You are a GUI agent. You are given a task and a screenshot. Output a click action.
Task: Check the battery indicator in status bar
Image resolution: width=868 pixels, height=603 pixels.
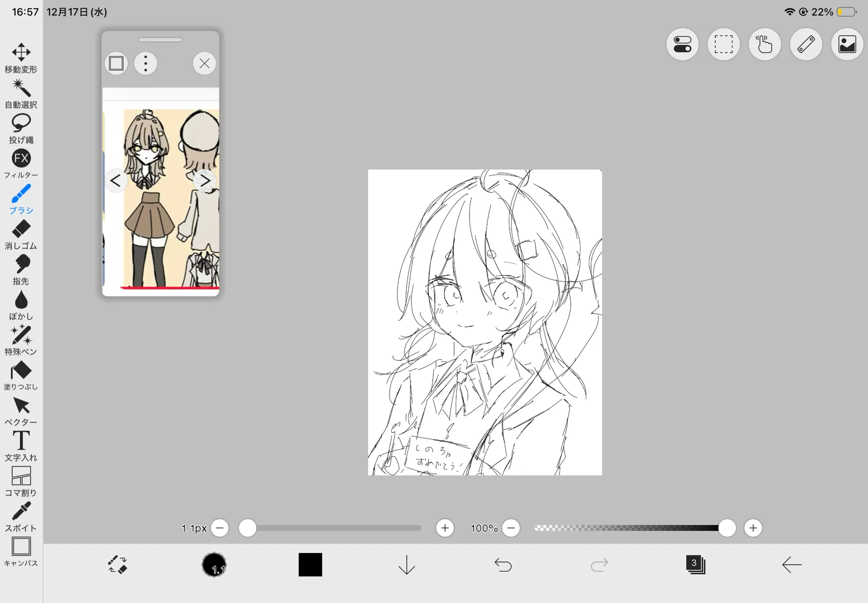(x=847, y=12)
